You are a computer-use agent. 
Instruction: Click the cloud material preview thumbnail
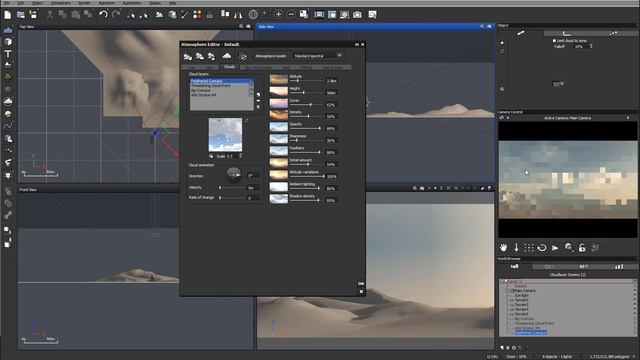coord(225,135)
